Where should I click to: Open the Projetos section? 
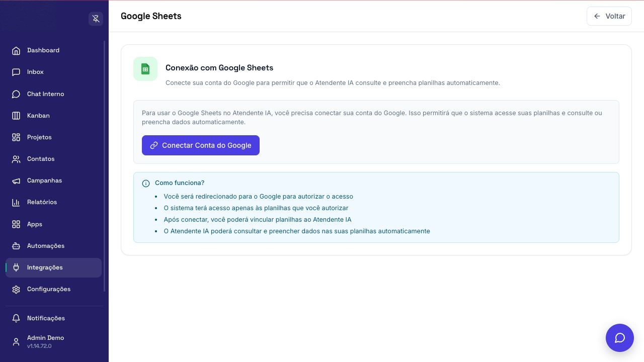click(53, 137)
